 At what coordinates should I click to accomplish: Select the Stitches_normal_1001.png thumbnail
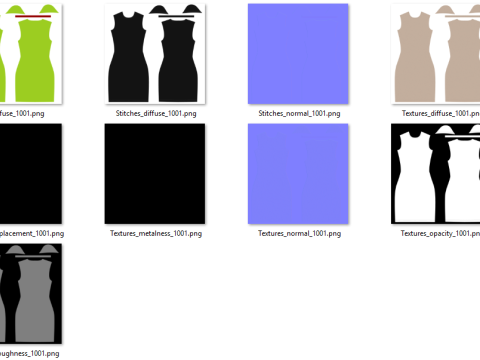(298, 54)
